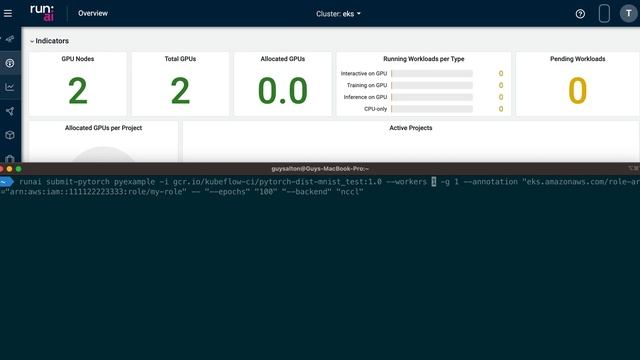The width and height of the screenshot is (640, 360).
Task: Click the run:ai logo
Action: coord(42,13)
